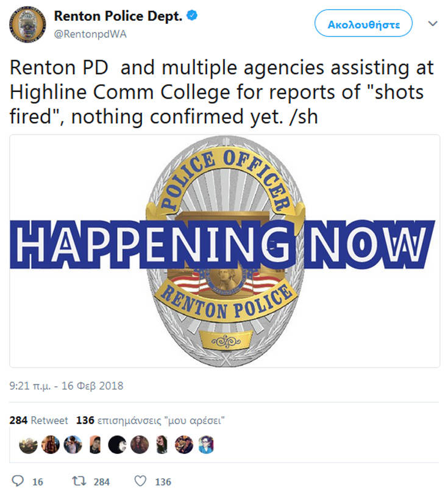Click the fifth dark liker avatar
448x493 pixels.
pyautogui.click(x=116, y=445)
